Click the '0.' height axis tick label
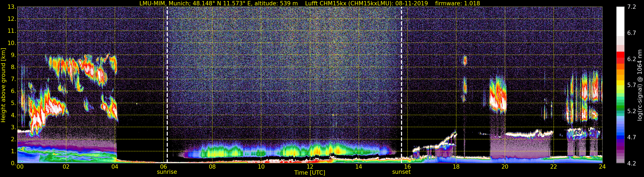 pyautogui.click(x=13, y=163)
